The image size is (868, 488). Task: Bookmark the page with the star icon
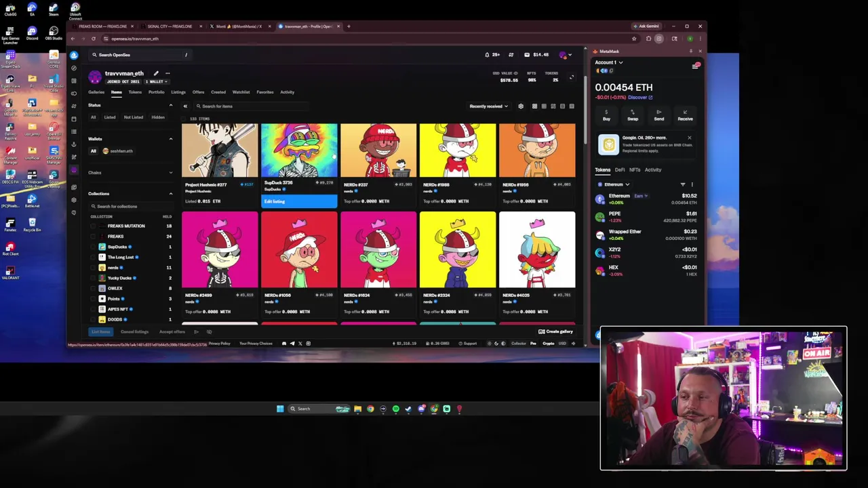coord(634,39)
